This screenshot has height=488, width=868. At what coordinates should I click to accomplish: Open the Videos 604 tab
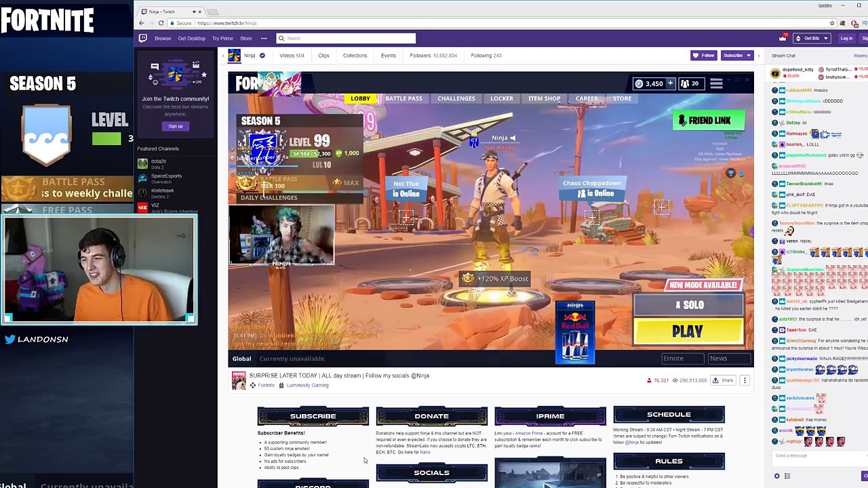coord(292,56)
